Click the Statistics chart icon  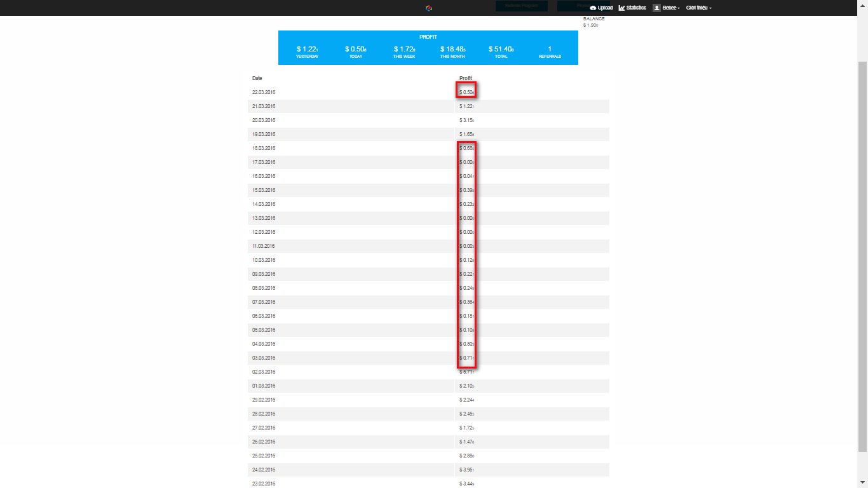tap(621, 8)
